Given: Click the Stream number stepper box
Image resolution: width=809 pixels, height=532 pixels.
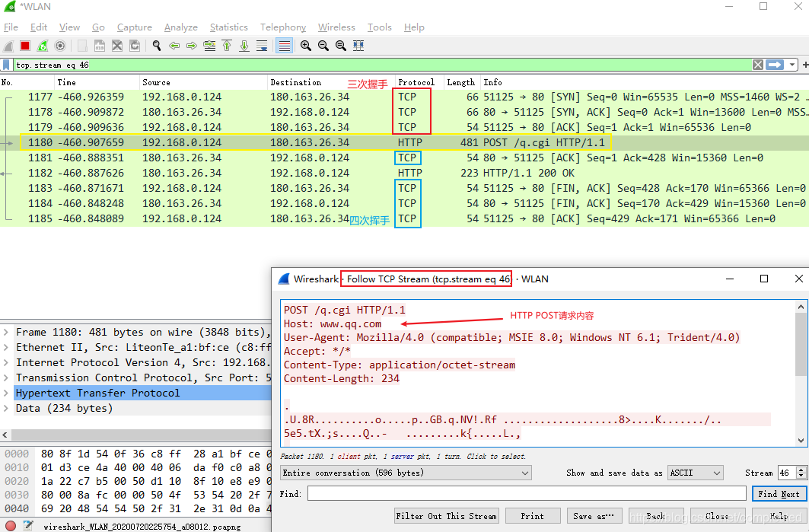Looking at the screenshot, I should tap(792, 473).
